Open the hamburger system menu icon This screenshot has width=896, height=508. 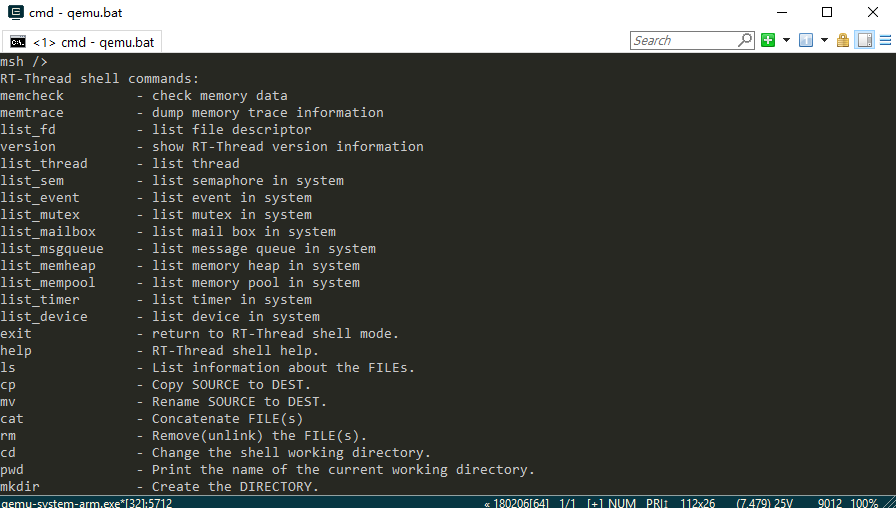885,40
